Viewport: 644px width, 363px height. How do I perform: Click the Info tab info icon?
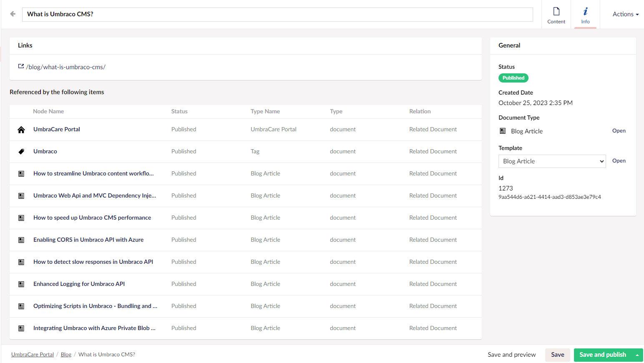tap(585, 10)
